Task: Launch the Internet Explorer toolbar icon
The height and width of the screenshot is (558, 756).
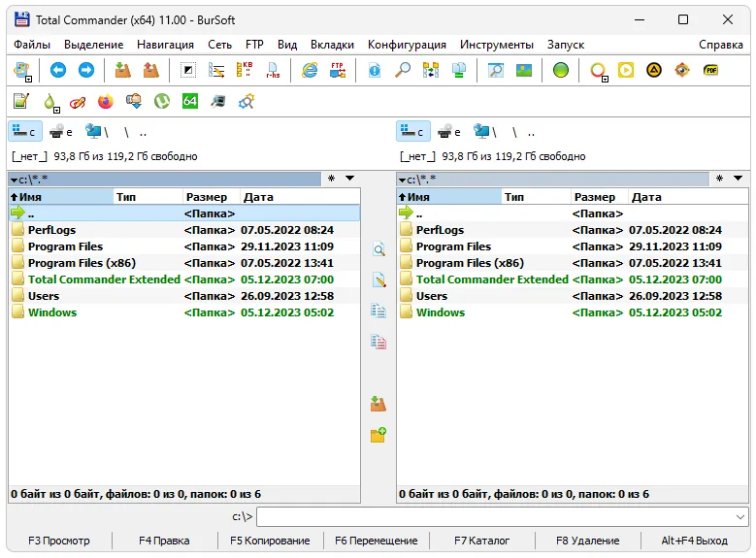Action: [310, 71]
